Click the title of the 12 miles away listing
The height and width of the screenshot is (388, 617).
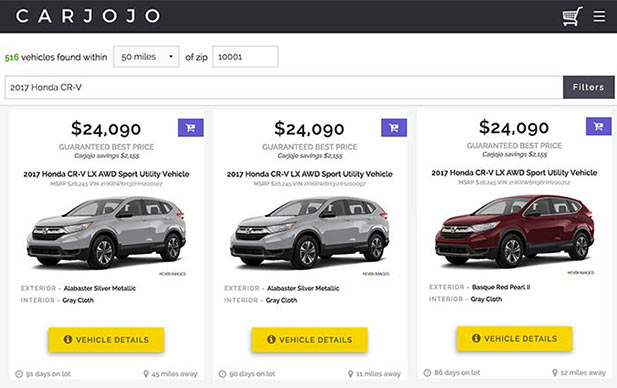point(514,173)
